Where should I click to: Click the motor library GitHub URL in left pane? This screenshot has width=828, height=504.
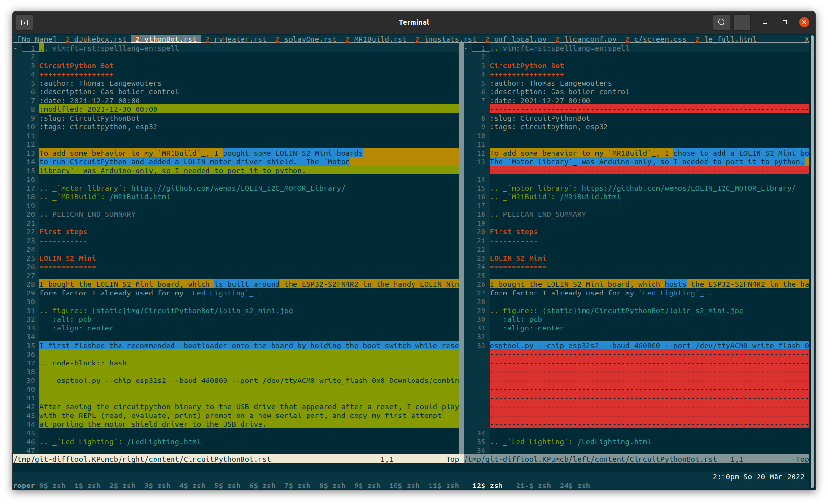[x=238, y=188]
